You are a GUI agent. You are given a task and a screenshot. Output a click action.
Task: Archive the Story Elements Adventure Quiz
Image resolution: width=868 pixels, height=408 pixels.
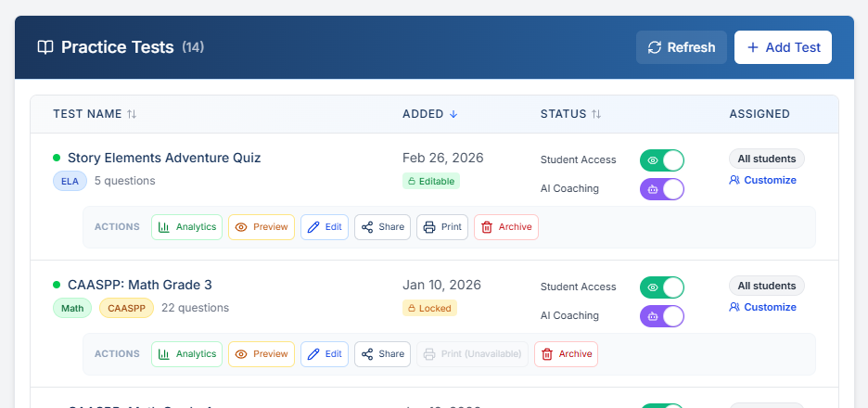click(x=505, y=227)
